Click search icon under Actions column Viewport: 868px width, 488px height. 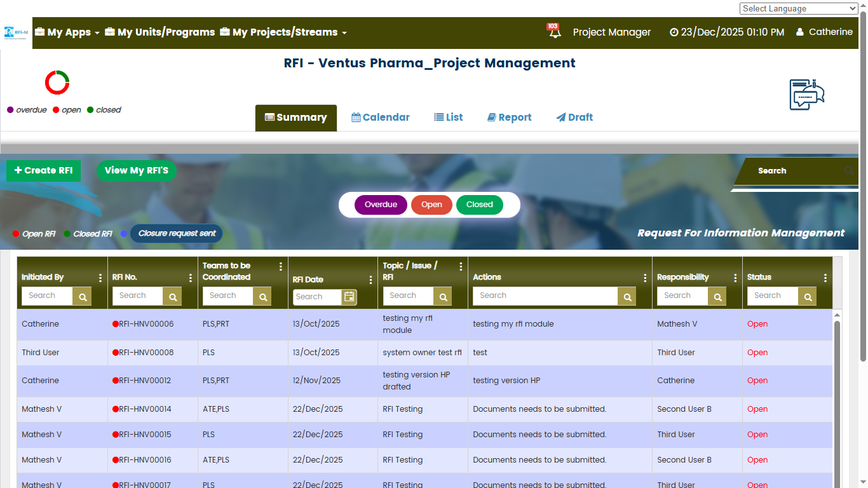tap(627, 296)
